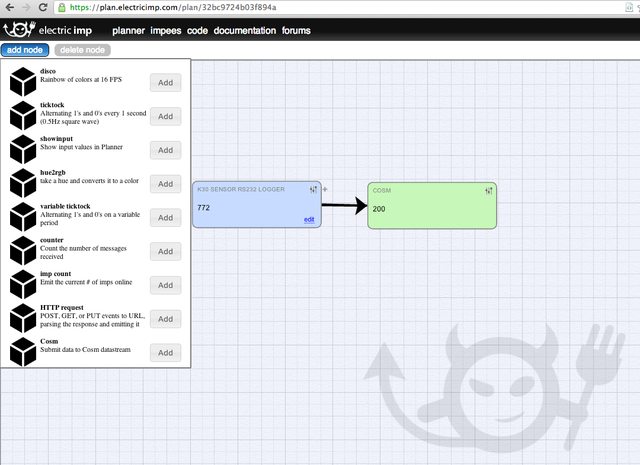
Task: Click 'Show input values in Planner' text
Action: [81, 147]
